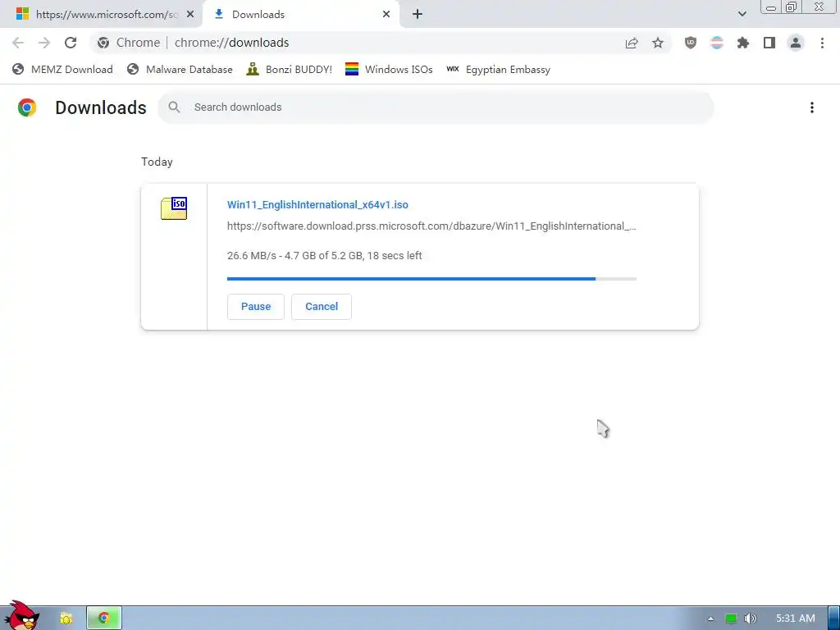Expand the tab search chevron
The width and height of the screenshot is (840, 630).
pos(742,14)
